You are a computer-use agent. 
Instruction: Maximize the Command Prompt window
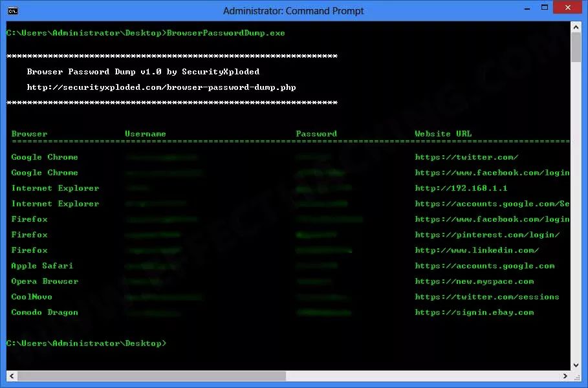click(x=545, y=8)
